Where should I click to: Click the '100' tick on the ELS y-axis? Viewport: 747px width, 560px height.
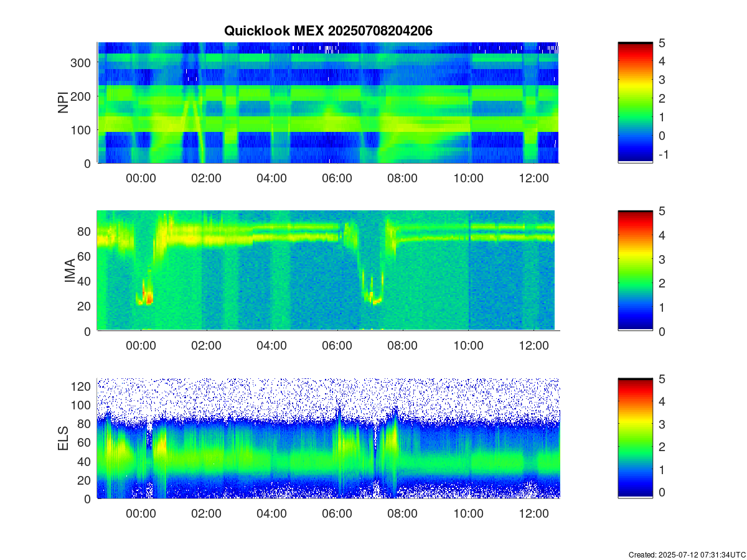82,404
